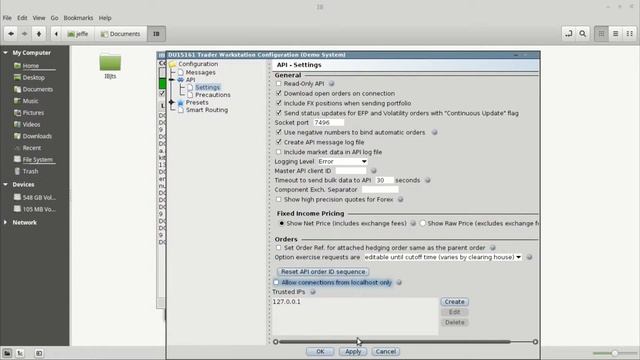Enable Include market data in API log file
The height and width of the screenshot is (360, 640).
coord(279,152)
